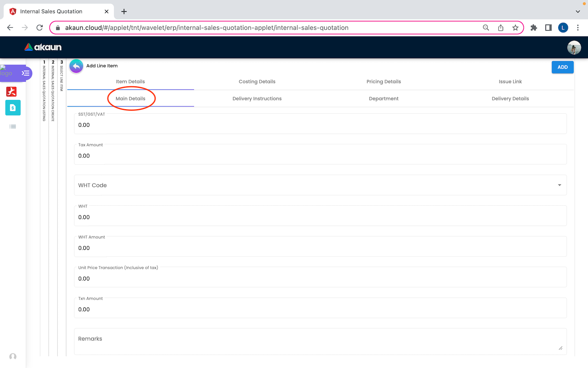Image resolution: width=588 pixels, height=368 pixels.
Task: Open the Chrome three-dot menu
Action: click(x=578, y=27)
